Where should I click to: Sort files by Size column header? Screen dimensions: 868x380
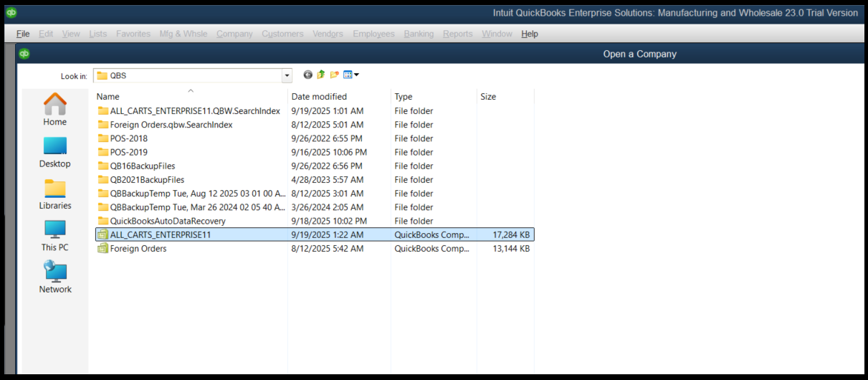(488, 97)
